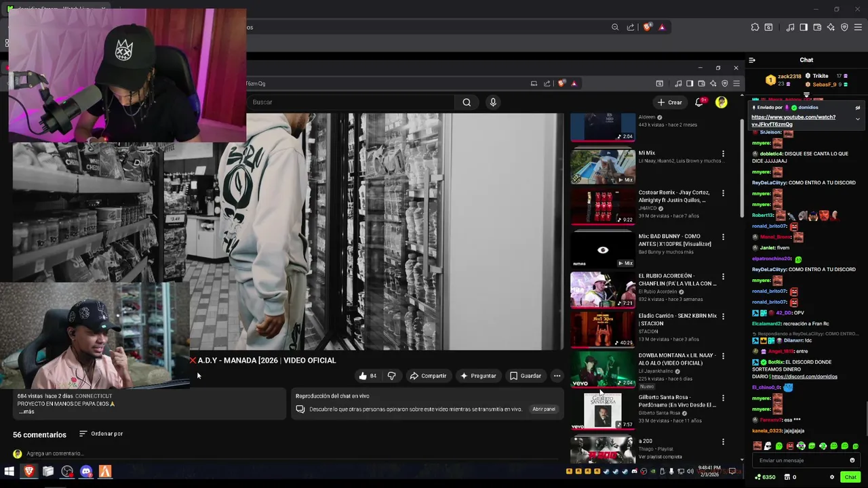The image size is (868, 488).
Task: Click the YouTube search magnifier icon
Action: [x=467, y=102]
